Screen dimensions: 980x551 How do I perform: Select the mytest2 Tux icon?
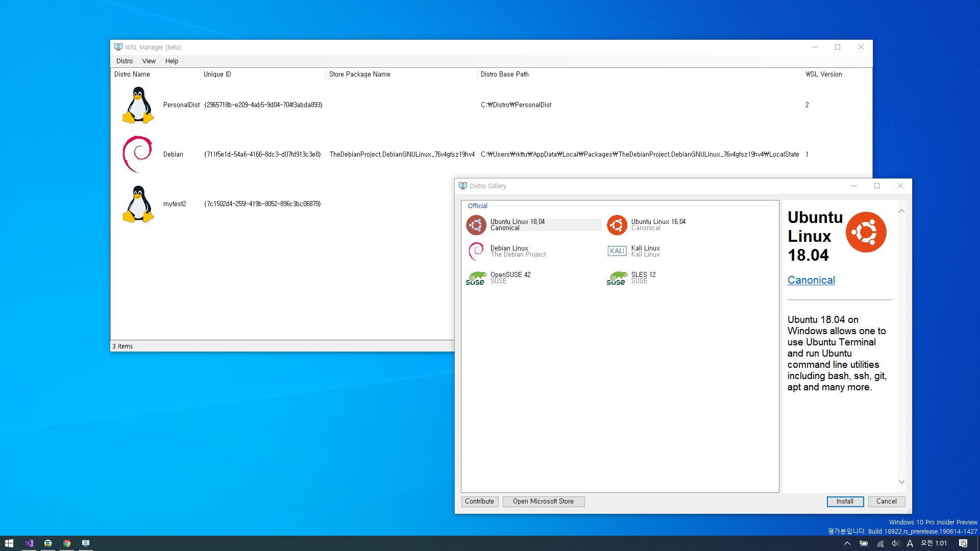click(138, 204)
